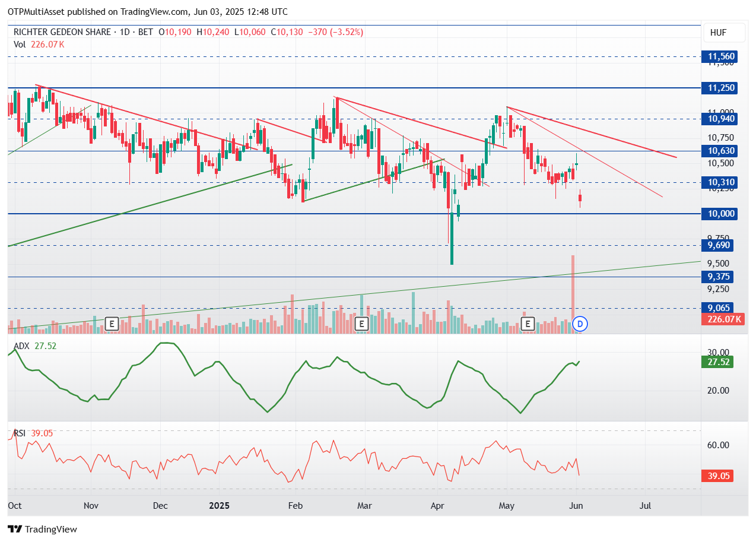Click the Dec label on the time axis

coord(160,506)
